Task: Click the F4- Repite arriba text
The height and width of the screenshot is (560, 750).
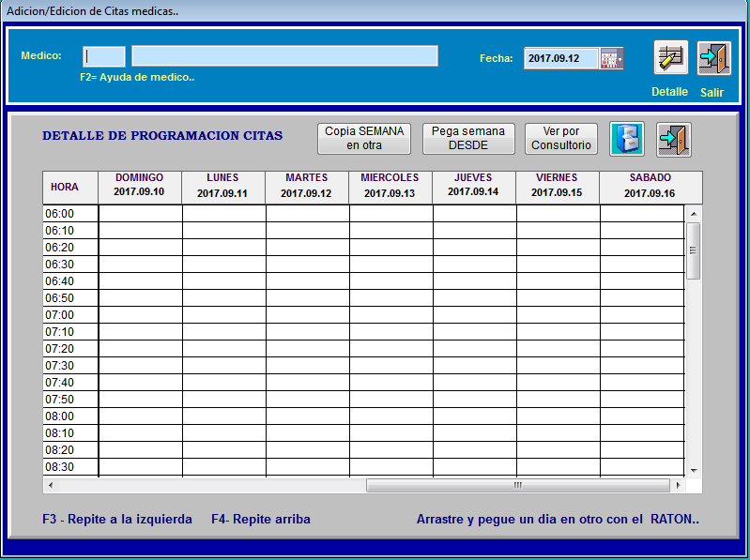Action: click(261, 519)
